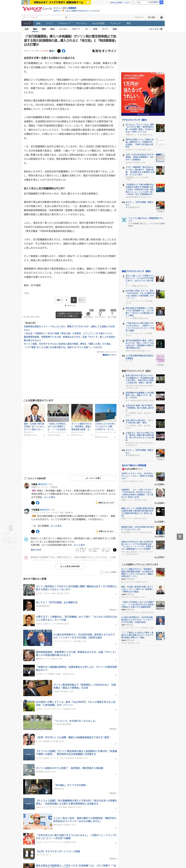186x868 pixels.
Task: Open the エキスパート tab
Action: click(64, 24)
